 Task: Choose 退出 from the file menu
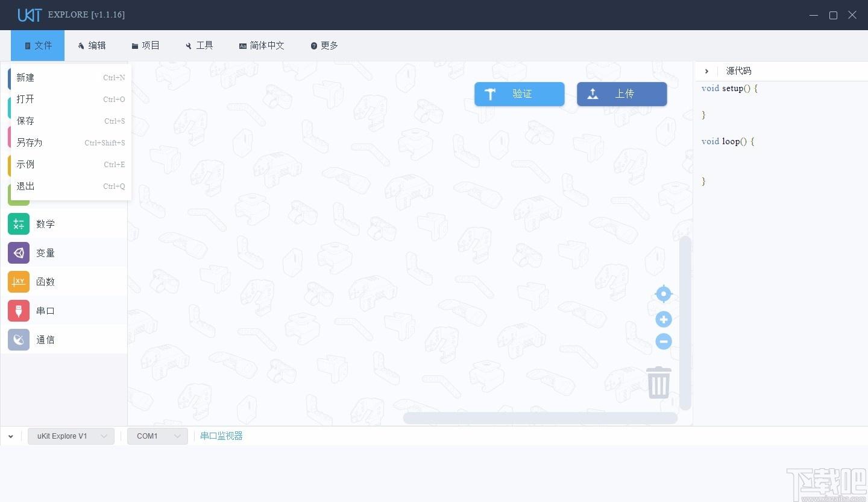click(71, 186)
